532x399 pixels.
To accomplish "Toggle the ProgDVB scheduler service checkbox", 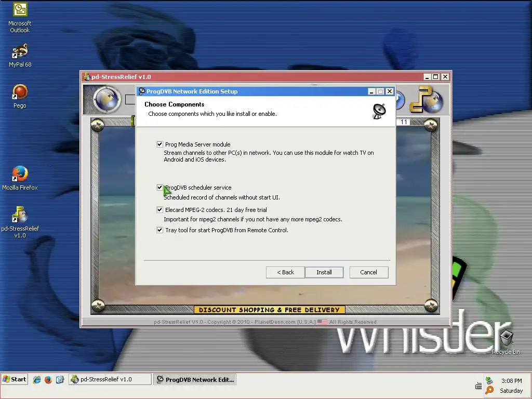I will tap(160, 187).
